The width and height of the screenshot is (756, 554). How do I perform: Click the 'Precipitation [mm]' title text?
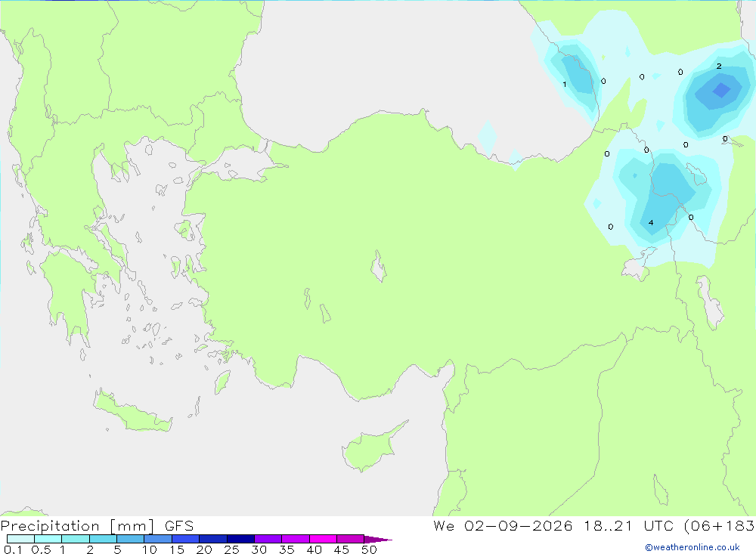point(78,526)
